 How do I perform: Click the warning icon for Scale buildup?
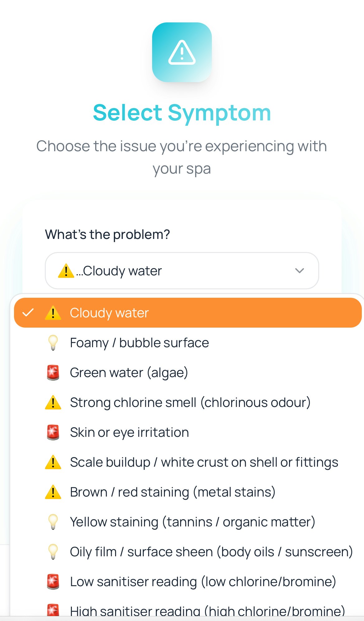coord(53,462)
